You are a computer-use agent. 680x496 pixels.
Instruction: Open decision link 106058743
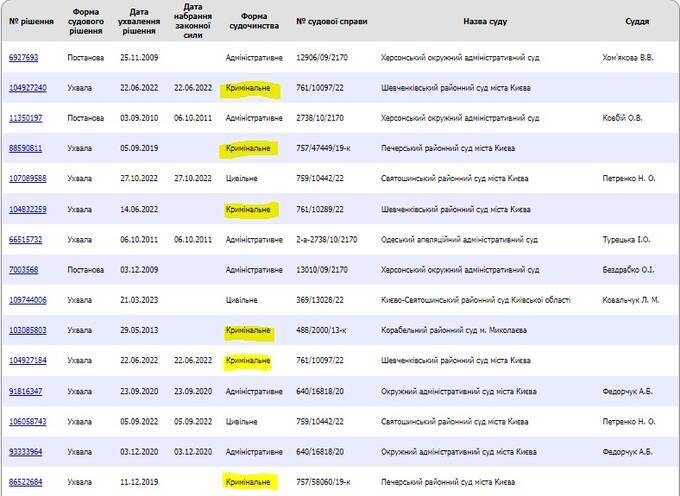[x=28, y=421]
